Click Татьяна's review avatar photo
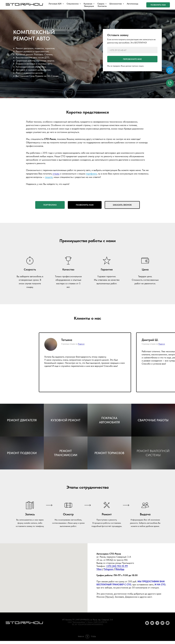This screenshot has height=644, width=175. [51, 344]
